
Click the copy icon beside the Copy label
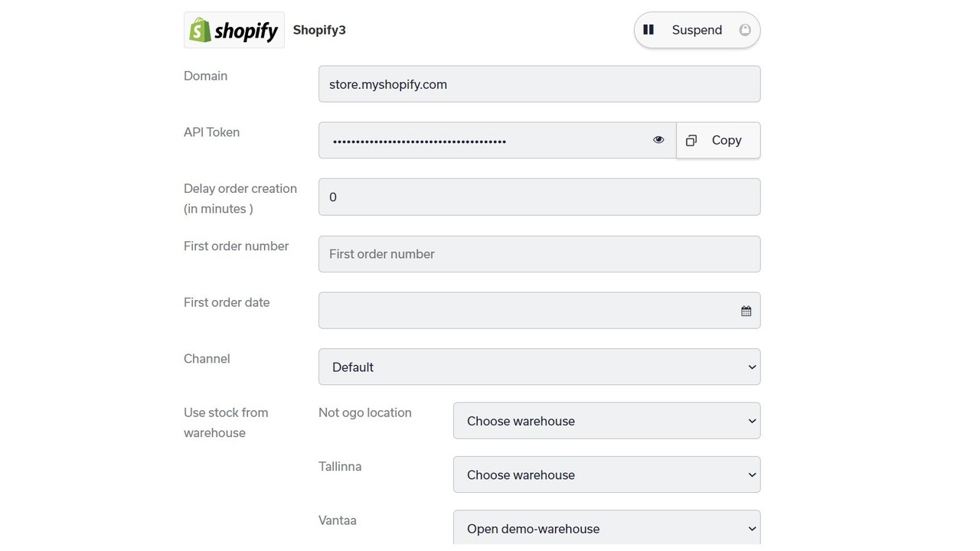691,140
